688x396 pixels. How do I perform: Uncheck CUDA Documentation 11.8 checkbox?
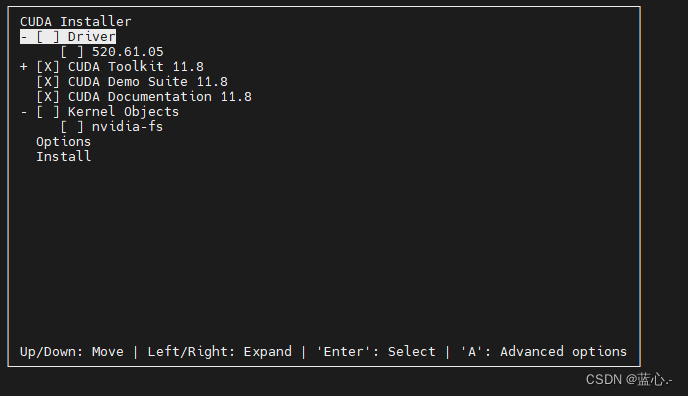click(47, 96)
